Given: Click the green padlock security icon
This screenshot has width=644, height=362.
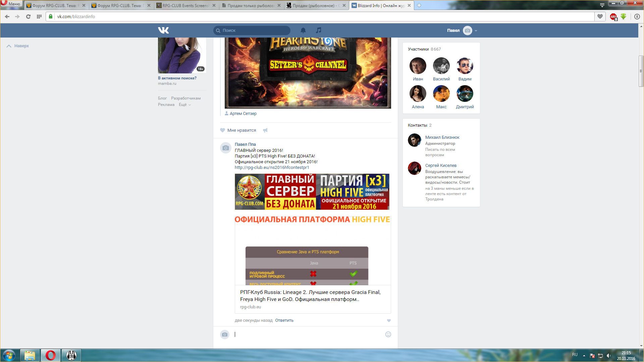Looking at the screenshot, I should (51, 16).
